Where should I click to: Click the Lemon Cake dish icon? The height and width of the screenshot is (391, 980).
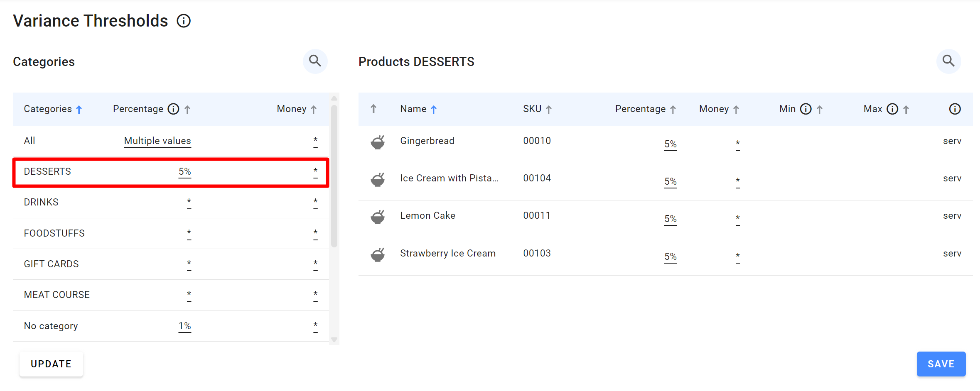(x=378, y=217)
